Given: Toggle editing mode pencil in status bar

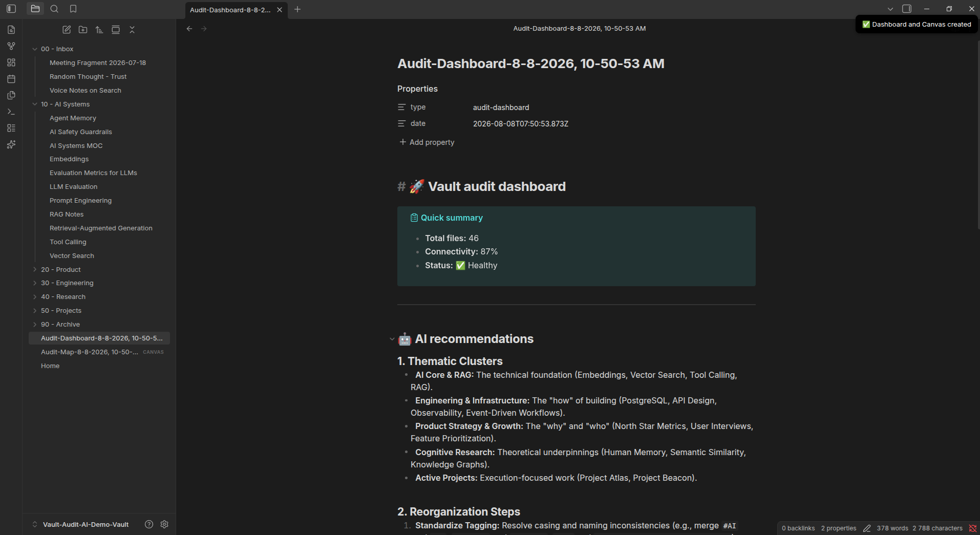Looking at the screenshot, I should point(867,528).
